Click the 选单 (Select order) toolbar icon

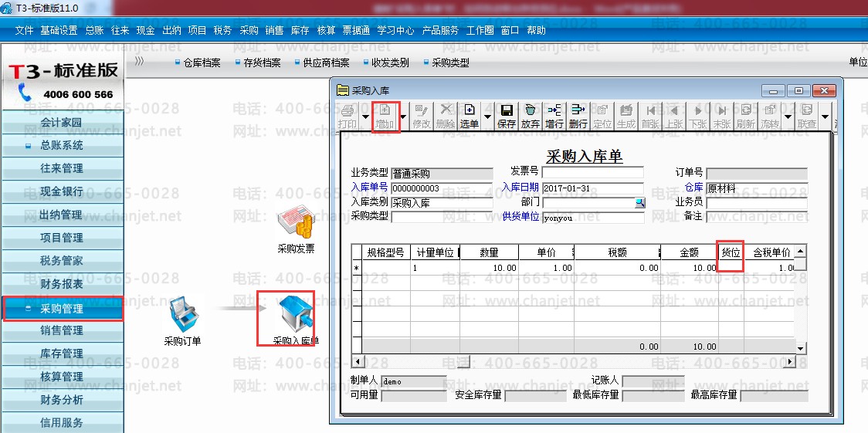470,117
